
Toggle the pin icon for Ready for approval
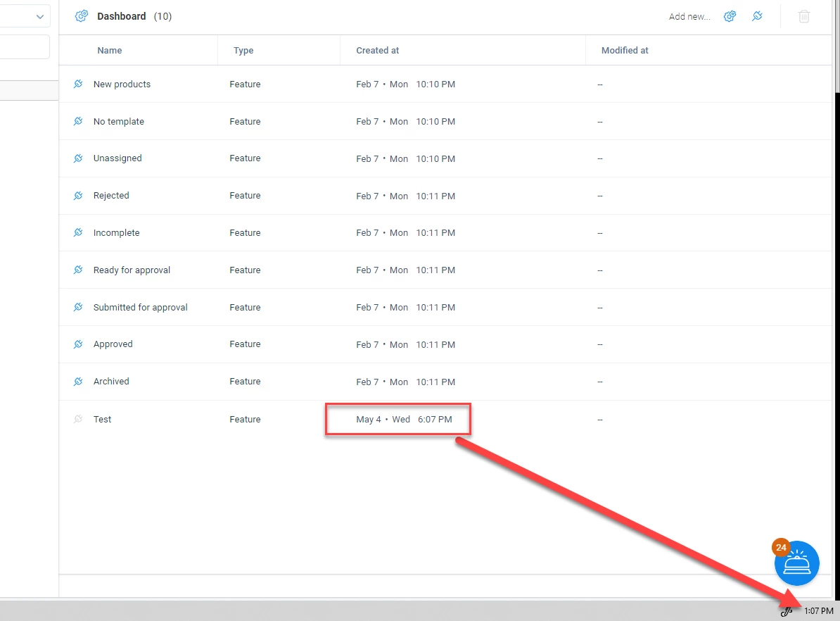coord(78,270)
